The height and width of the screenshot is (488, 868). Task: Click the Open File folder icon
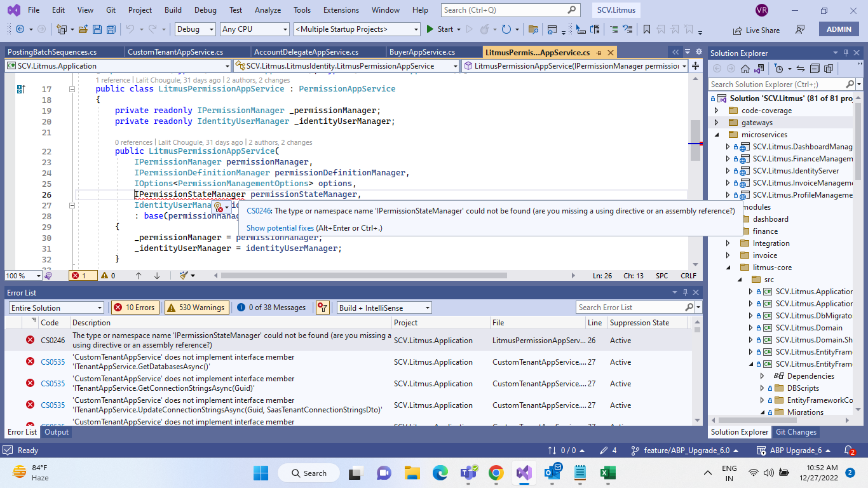(x=85, y=29)
